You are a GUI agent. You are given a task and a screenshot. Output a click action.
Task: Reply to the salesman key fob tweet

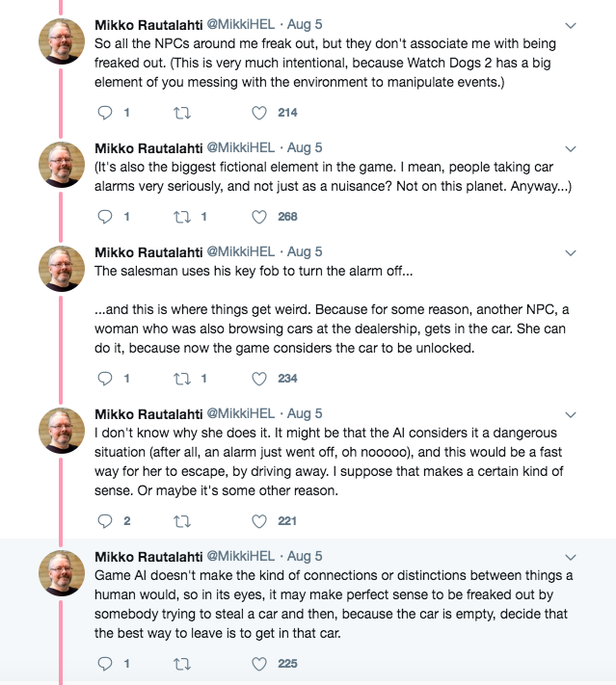pos(106,379)
